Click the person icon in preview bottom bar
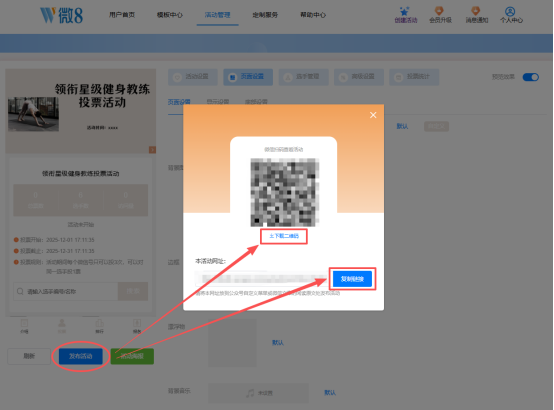Screen dimensions: 554x410 tap(62, 323)
